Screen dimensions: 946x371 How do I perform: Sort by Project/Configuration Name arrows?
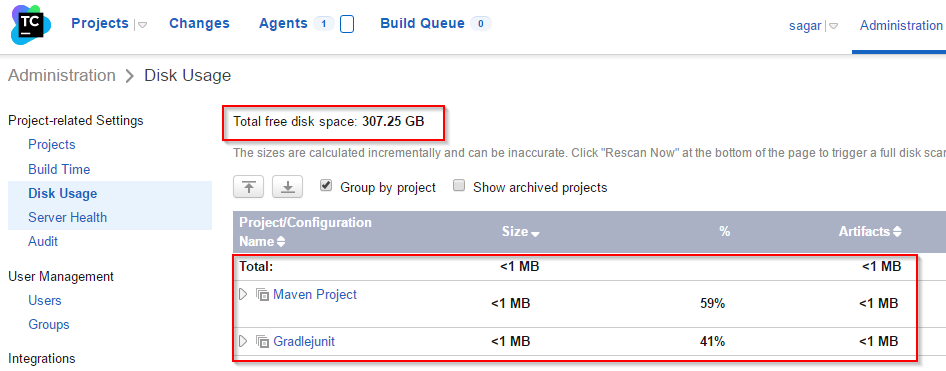[281, 242]
